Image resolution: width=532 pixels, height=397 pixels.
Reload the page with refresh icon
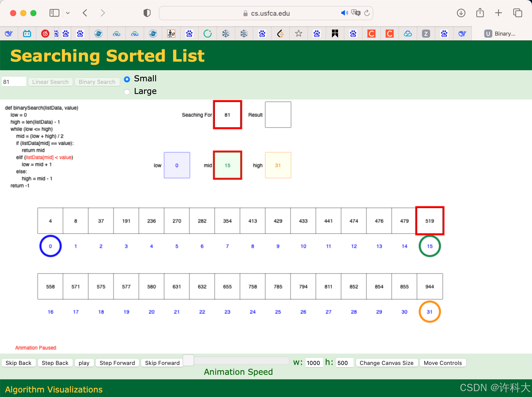pos(367,13)
